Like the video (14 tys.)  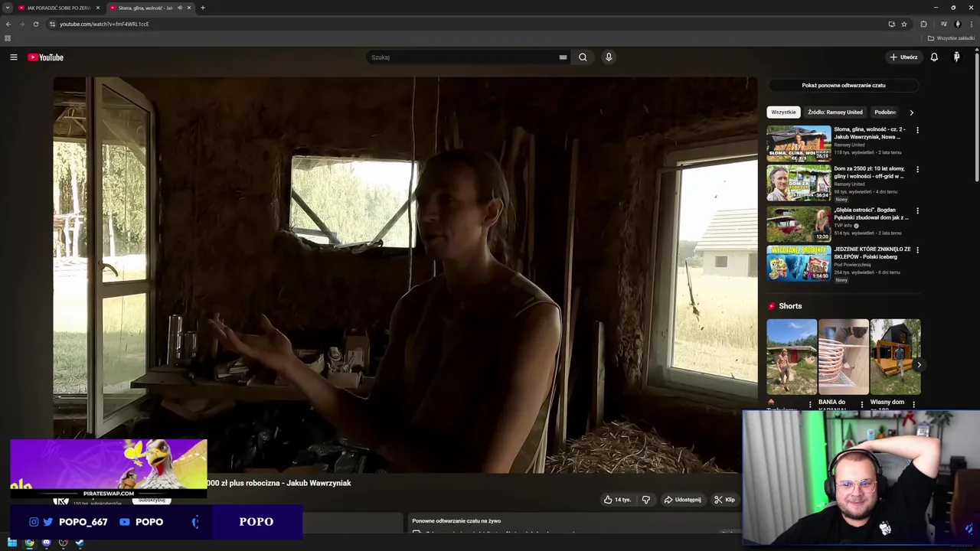click(x=617, y=500)
